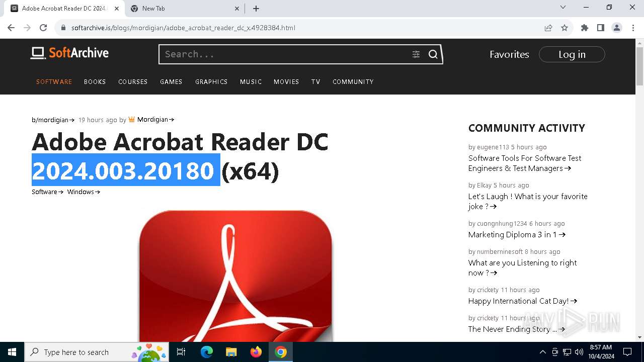Click the address bar URL
The width and height of the screenshot is (644, 362).
click(183, 28)
